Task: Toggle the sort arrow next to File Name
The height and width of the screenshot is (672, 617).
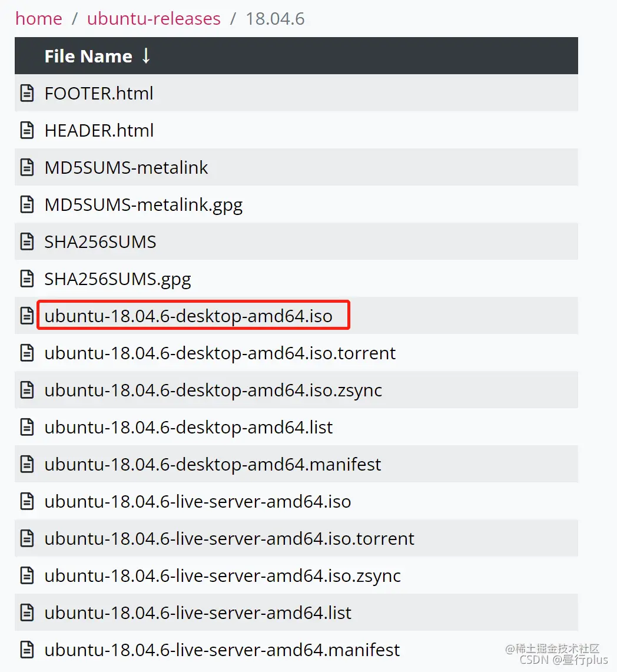Action: [x=146, y=56]
